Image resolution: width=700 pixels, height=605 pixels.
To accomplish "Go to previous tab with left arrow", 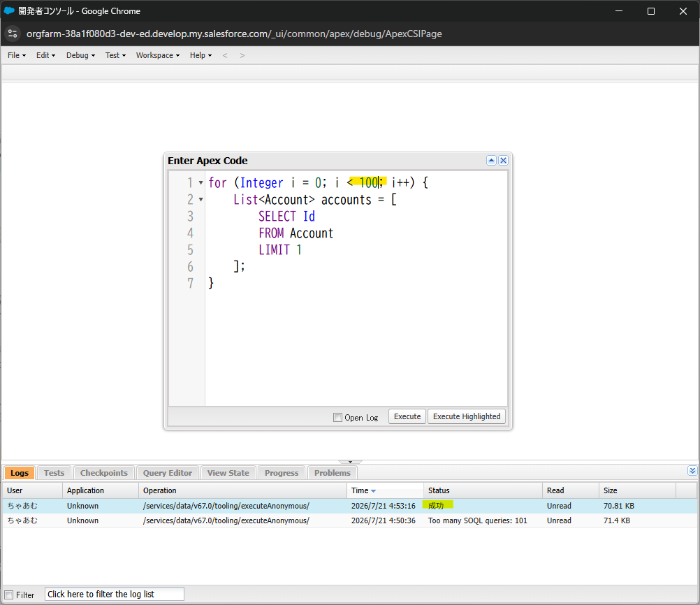I will tap(225, 55).
